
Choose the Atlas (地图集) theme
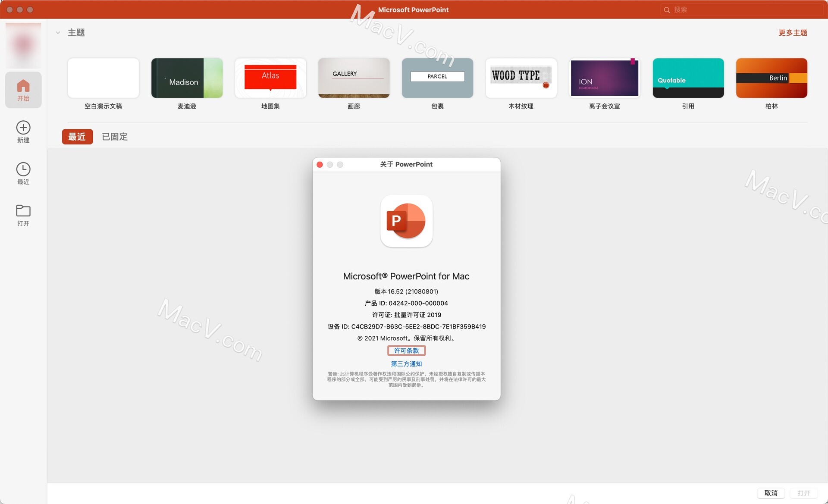point(270,78)
